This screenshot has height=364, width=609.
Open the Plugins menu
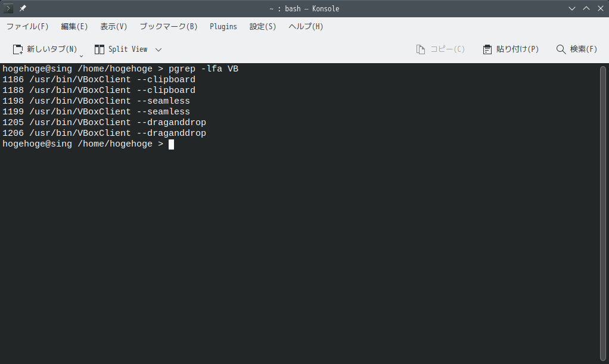point(223,26)
